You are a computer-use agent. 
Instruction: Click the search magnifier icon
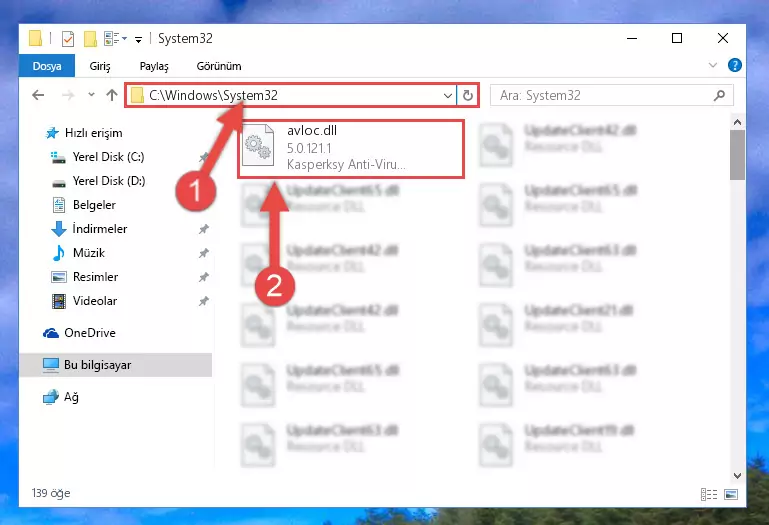coord(719,96)
